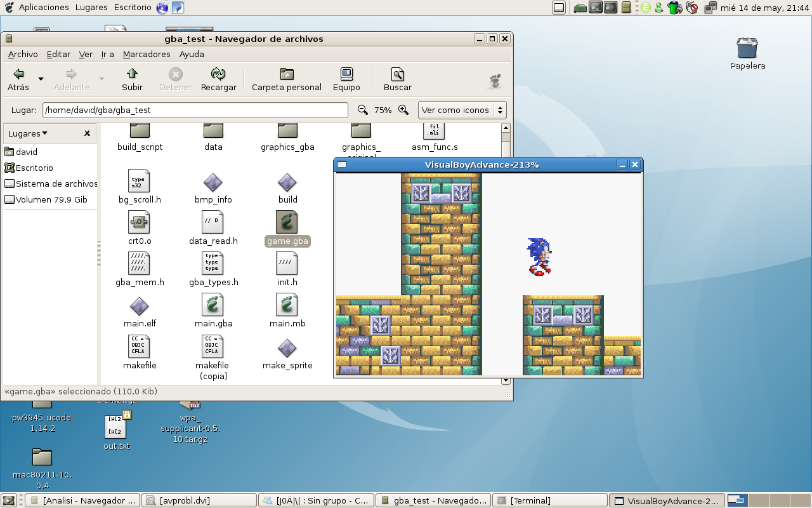Click the Sonic sprite in VisualBoyAdvance

[x=539, y=257]
